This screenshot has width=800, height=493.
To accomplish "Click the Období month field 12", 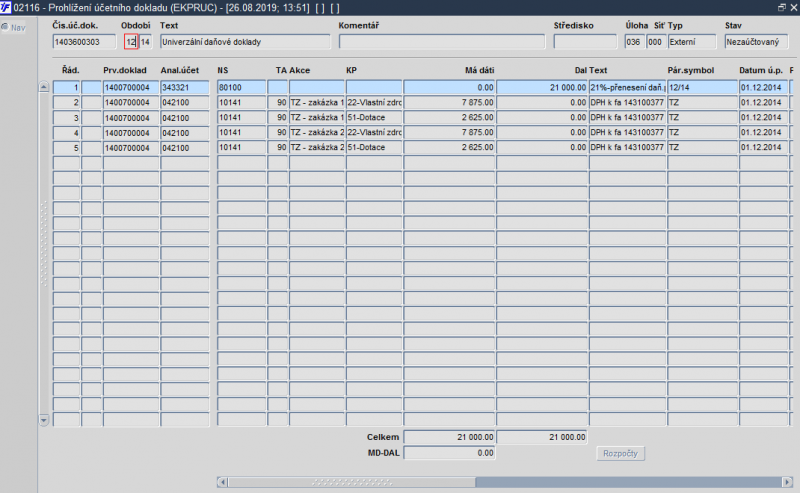I will click(131, 42).
